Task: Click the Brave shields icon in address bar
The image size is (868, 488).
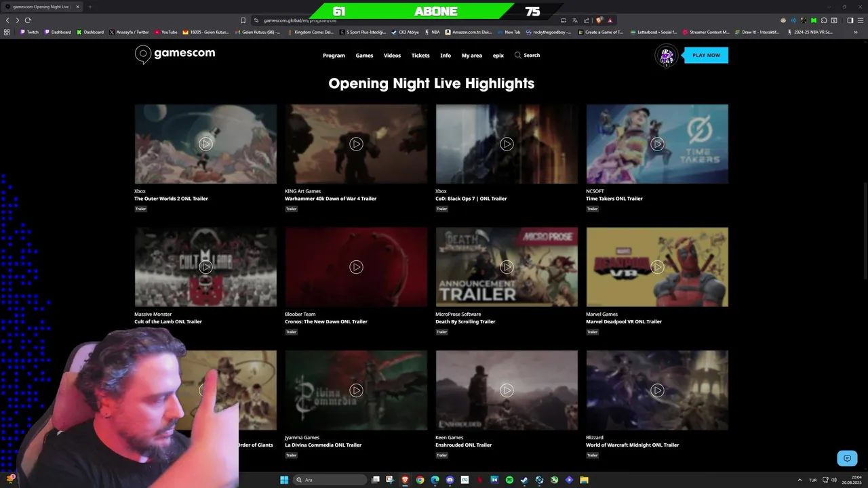Action: [599, 20]
